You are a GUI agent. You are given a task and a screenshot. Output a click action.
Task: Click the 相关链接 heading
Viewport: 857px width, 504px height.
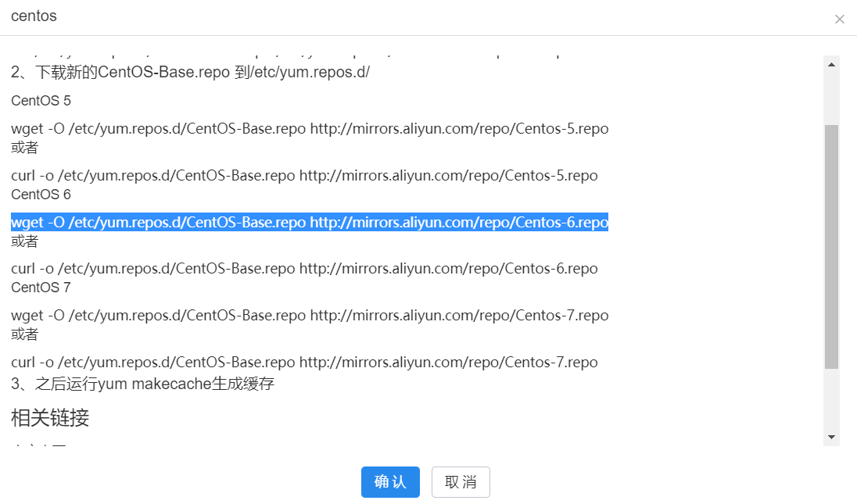click(x=50, y=417)
